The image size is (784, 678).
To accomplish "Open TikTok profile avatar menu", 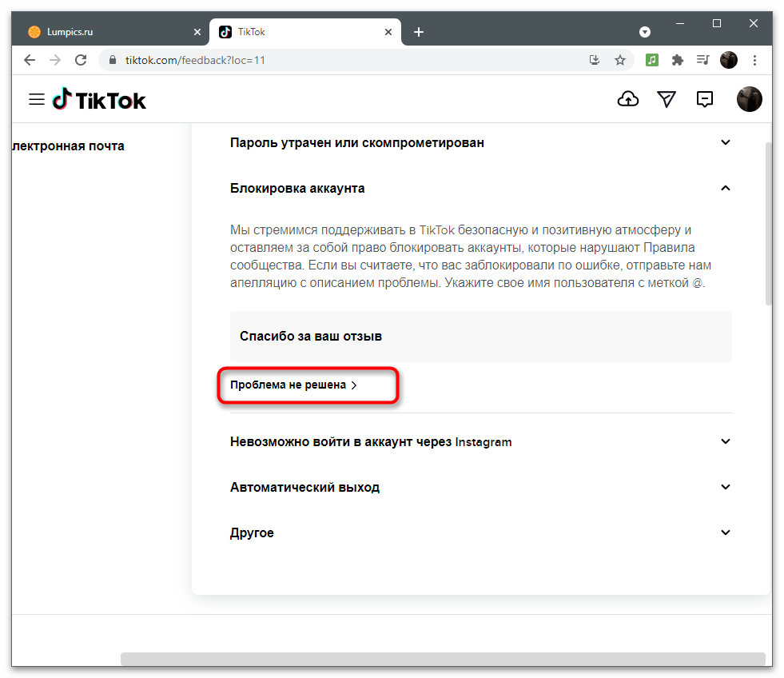I will 749,99.
